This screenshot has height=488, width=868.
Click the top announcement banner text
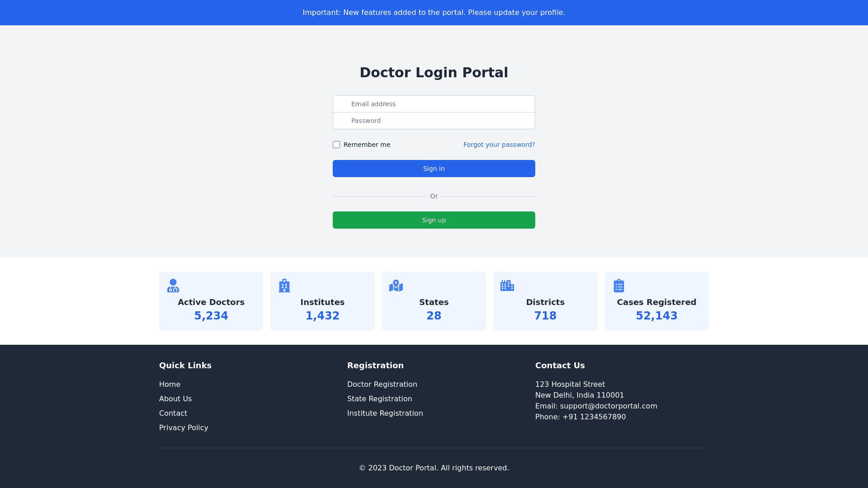coord(434,13)
